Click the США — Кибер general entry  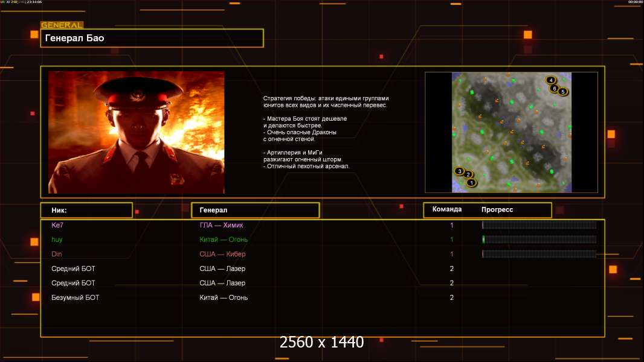(x=222, y=254)
